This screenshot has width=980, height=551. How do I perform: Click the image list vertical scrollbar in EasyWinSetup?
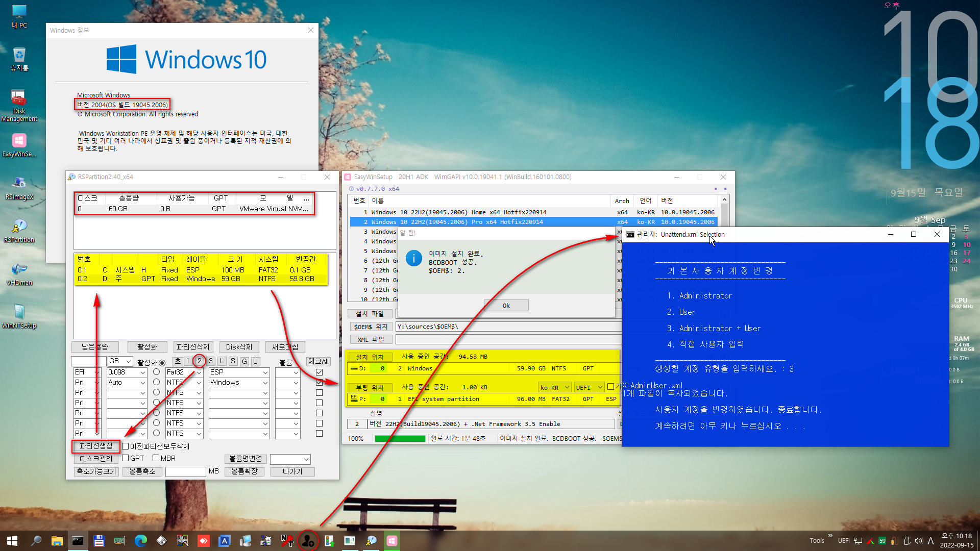[724, 248]
